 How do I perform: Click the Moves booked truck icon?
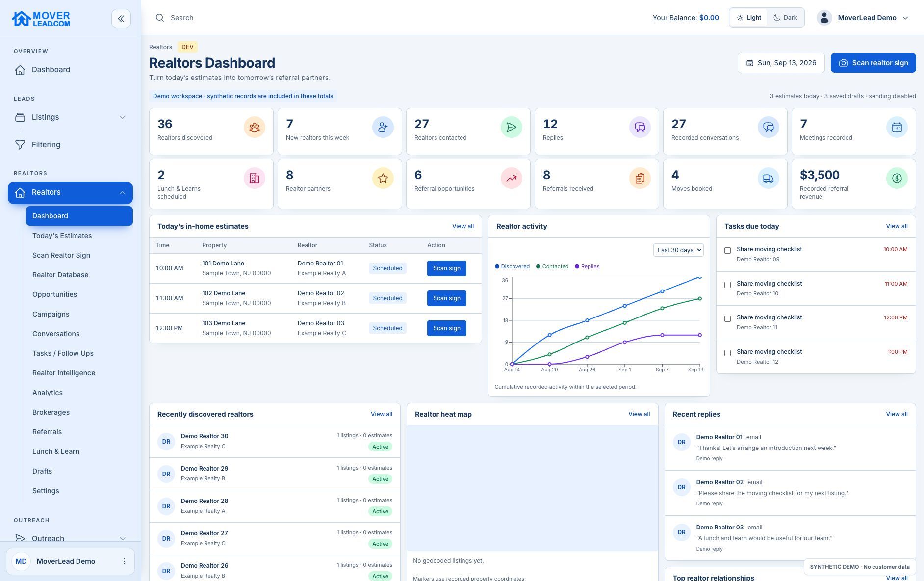tap(769, 178)
